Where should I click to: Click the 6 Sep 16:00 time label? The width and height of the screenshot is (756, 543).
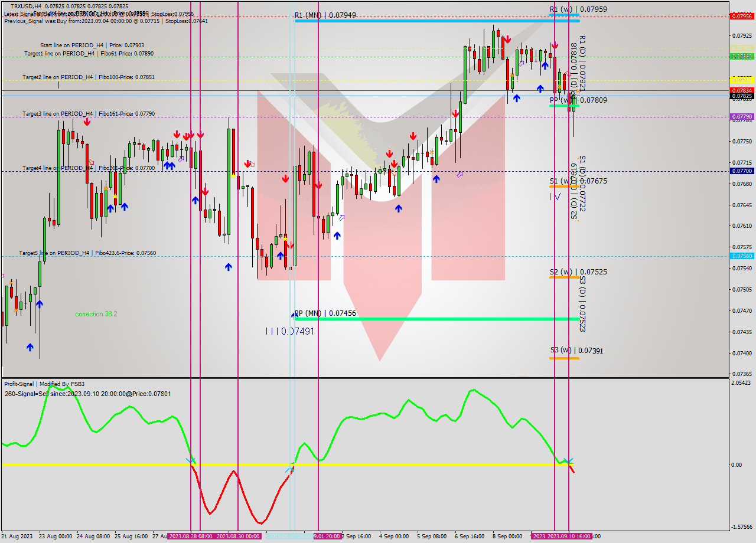[x=470, y=537]
